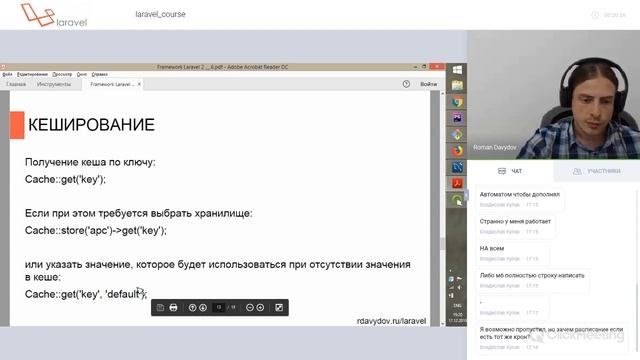This screenshot has width=640, height=360.
Task: Click the scroll down arrow of the PDF scrollbar
Action: [442, 323]
